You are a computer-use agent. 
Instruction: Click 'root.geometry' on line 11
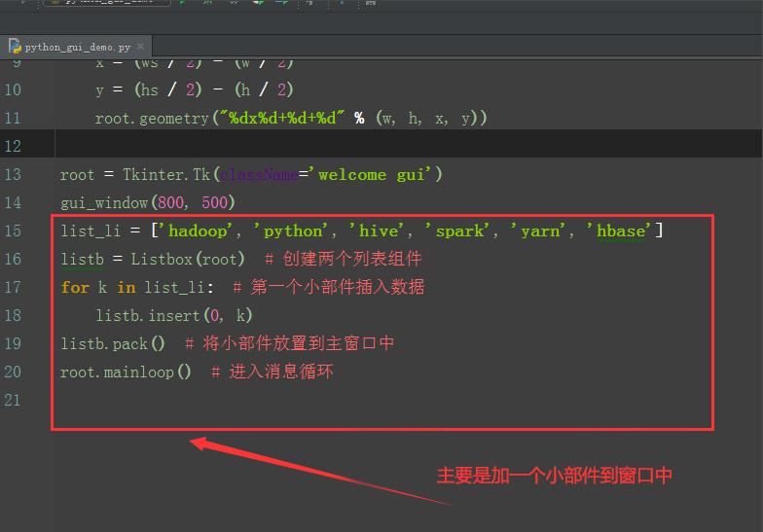[x=152, y=119]
